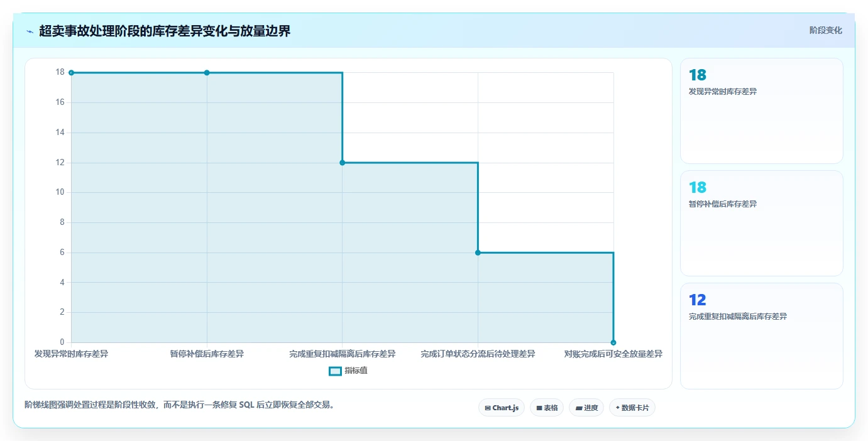Click x-axis label 暂停补偿后库存差异
Screen dimensions: 868x441
pos(207,354)
